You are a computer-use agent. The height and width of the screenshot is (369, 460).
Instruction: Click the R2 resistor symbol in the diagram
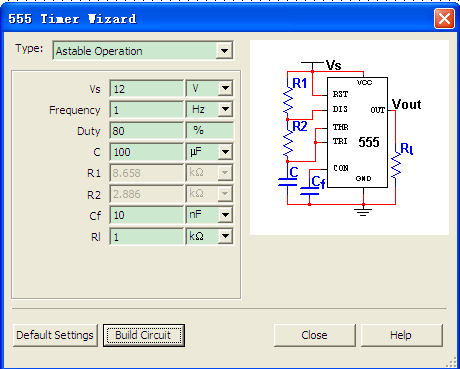(288, 143)
